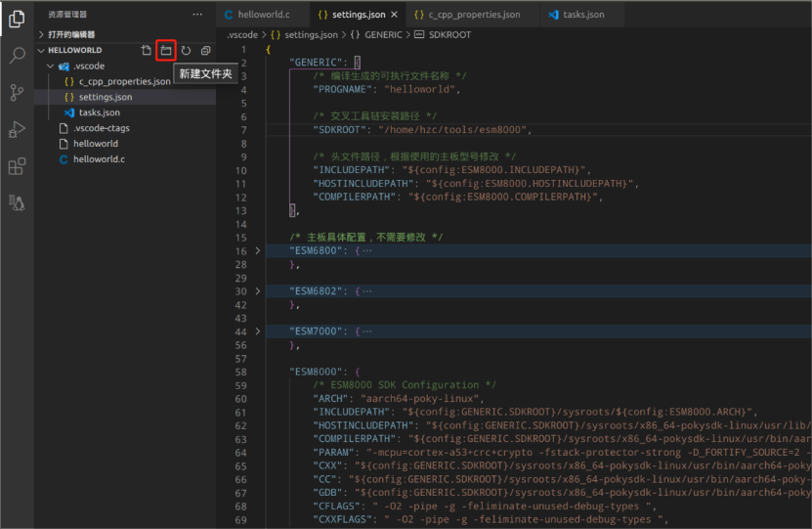Click the "ESM6800" key text on line 16
The height and width of the screenshot is (529, 812).
click(316, 250)
